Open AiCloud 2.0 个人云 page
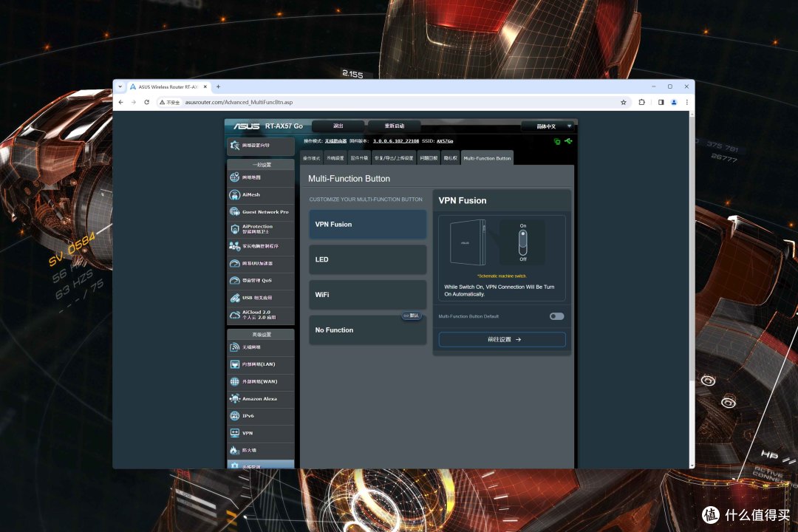This screenshot has height=532, width=798. click(x=261, y=315)
